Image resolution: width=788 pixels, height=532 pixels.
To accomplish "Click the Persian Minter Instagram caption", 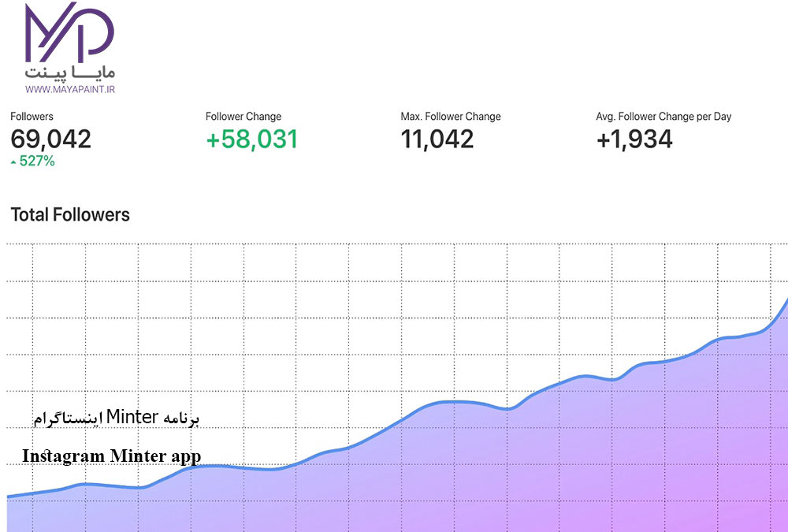I will coord(117,417).
